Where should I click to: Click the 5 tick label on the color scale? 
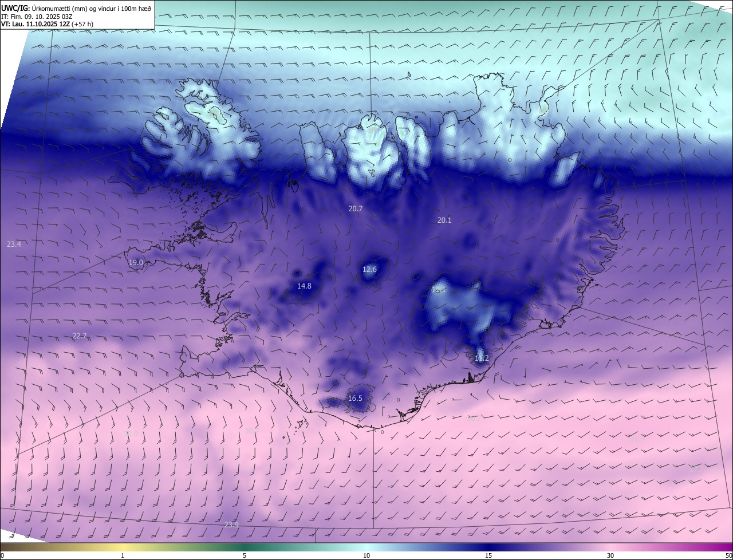[245, 556]
